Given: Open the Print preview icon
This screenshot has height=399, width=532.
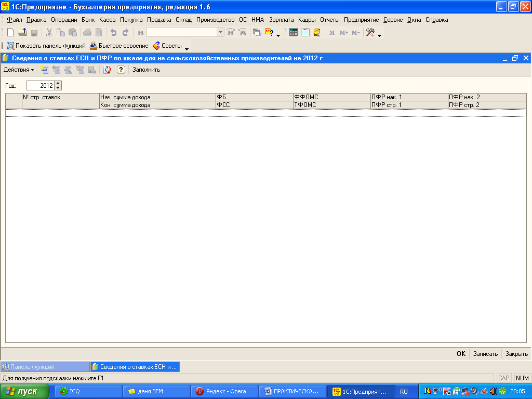Looking at the screenshot, I should 99,33.
